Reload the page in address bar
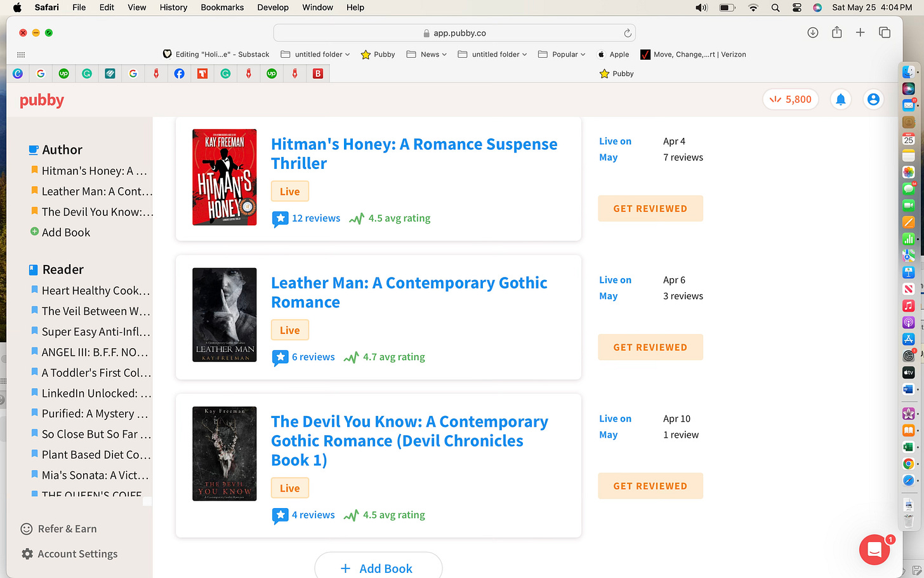 [628, 33]
